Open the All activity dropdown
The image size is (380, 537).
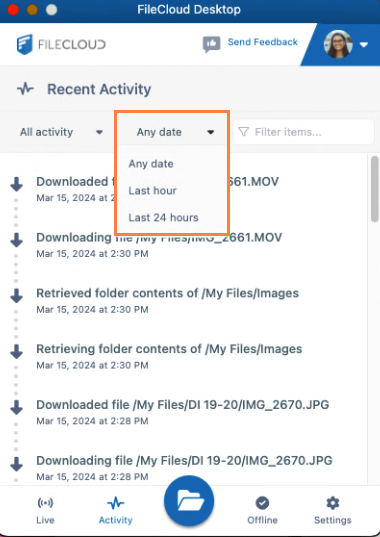[61, 132]
